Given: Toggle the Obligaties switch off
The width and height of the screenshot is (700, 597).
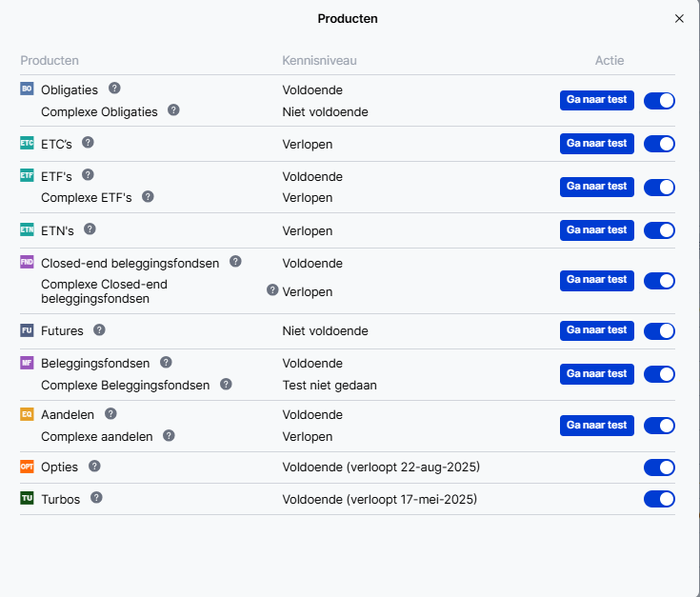Looking at the screenshot, I should [x=659, y=101].
